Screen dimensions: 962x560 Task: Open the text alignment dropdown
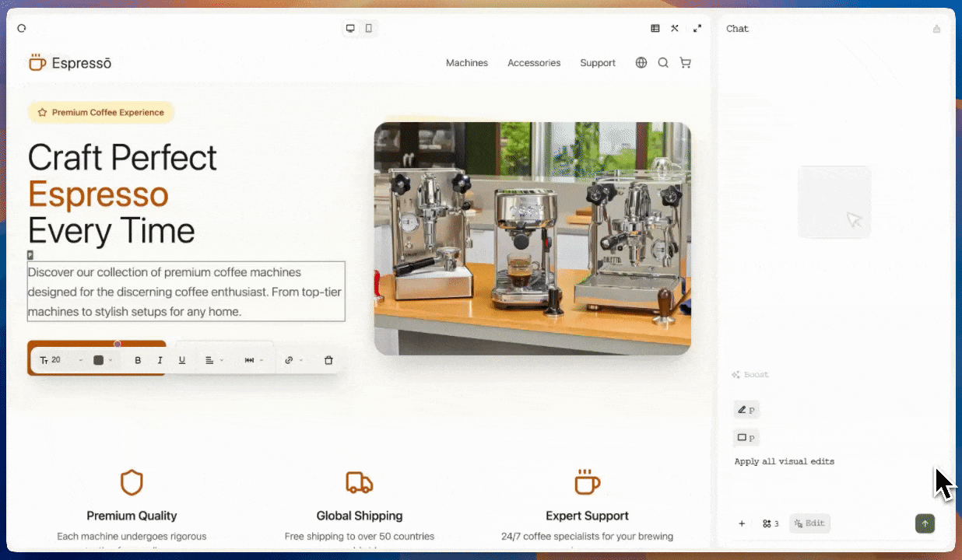(212, 359)
